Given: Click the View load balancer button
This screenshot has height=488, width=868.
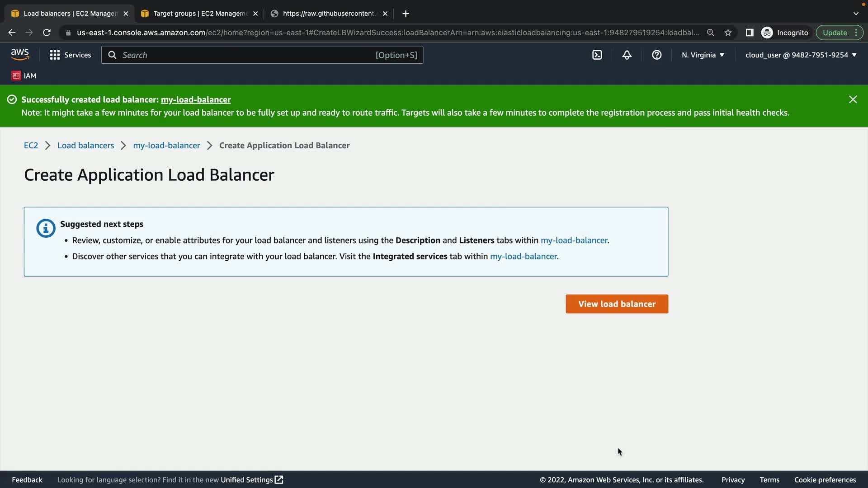Looking at the screenshot, I should (x=617, y=304).
